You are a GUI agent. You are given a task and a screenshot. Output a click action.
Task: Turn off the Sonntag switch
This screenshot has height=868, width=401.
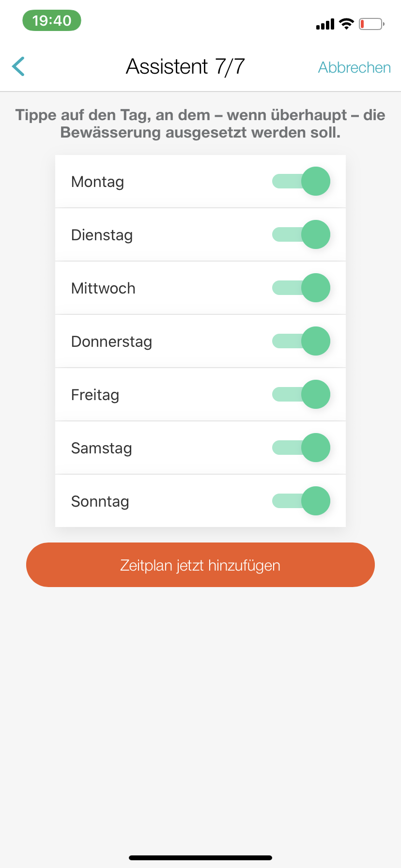301,501
